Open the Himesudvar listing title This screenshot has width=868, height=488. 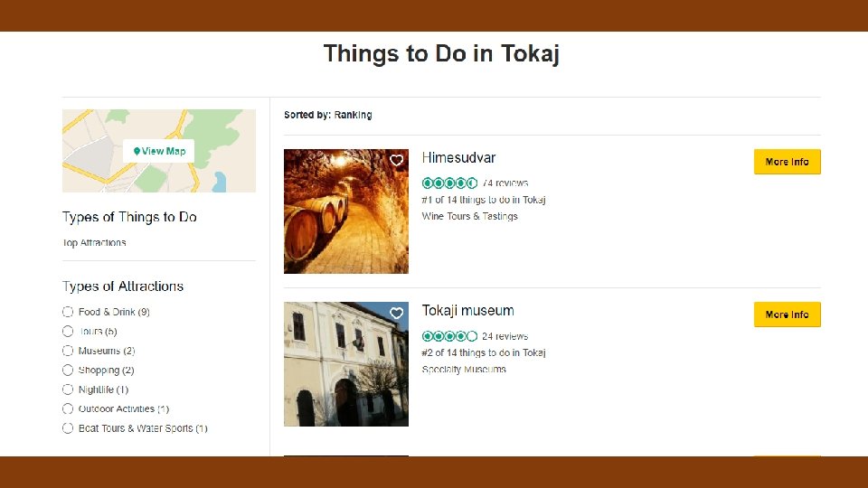pyautogui.click(x=458, y=158)
